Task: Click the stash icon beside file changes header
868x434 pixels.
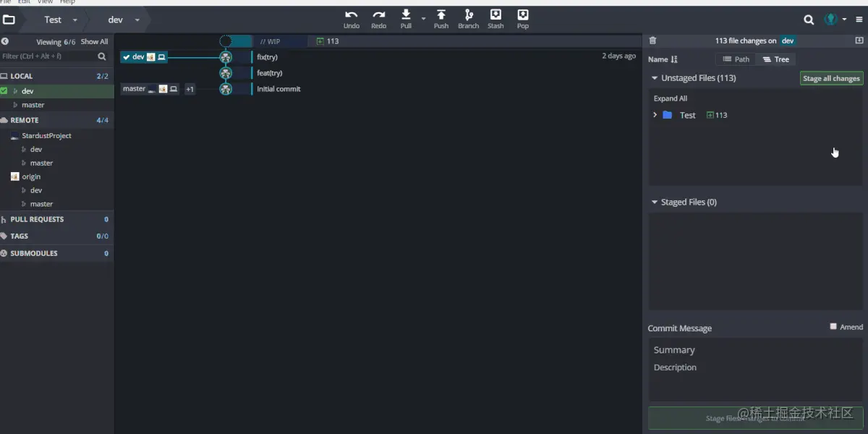Action: click(859, 41)
